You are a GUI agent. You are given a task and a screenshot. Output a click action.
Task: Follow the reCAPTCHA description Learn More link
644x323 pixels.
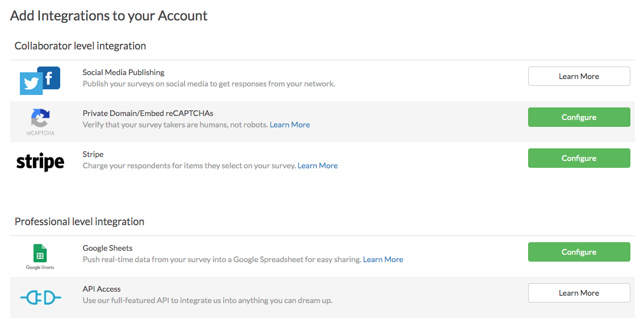click(x=290, y=125)
